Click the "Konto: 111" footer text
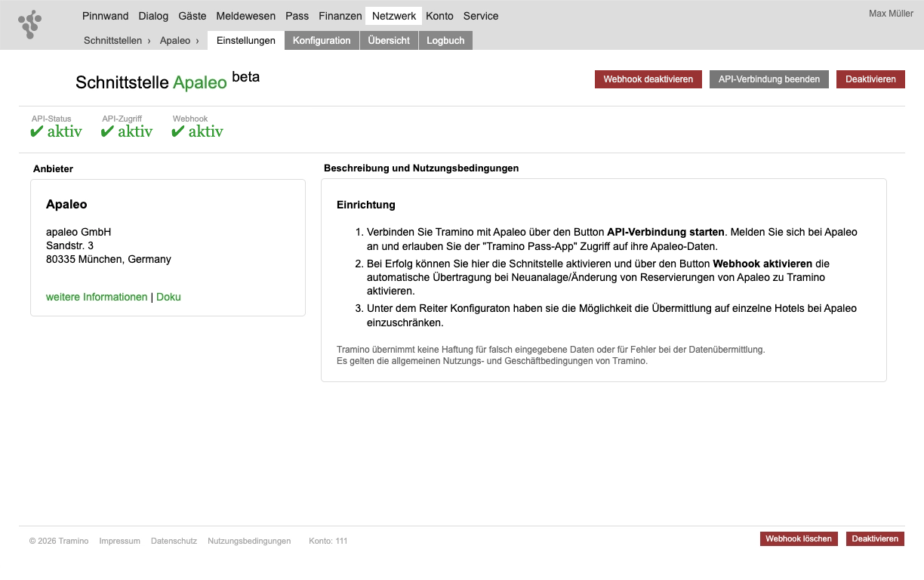This screenshot has width=924, height=580. point(328,541)
